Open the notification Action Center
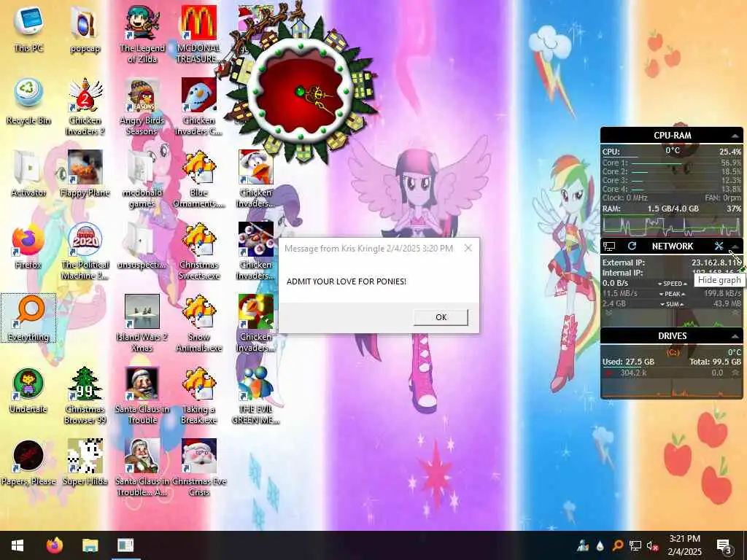747x560 pixels. 724,546
